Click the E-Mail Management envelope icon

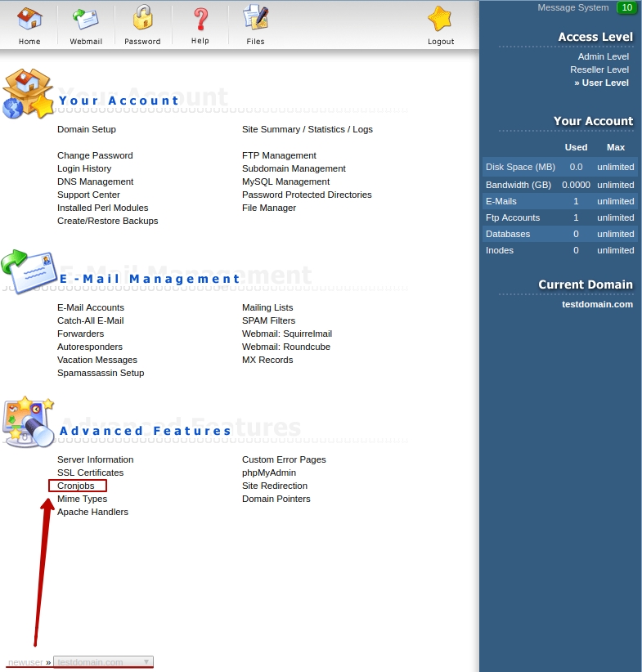coord(29,272)
